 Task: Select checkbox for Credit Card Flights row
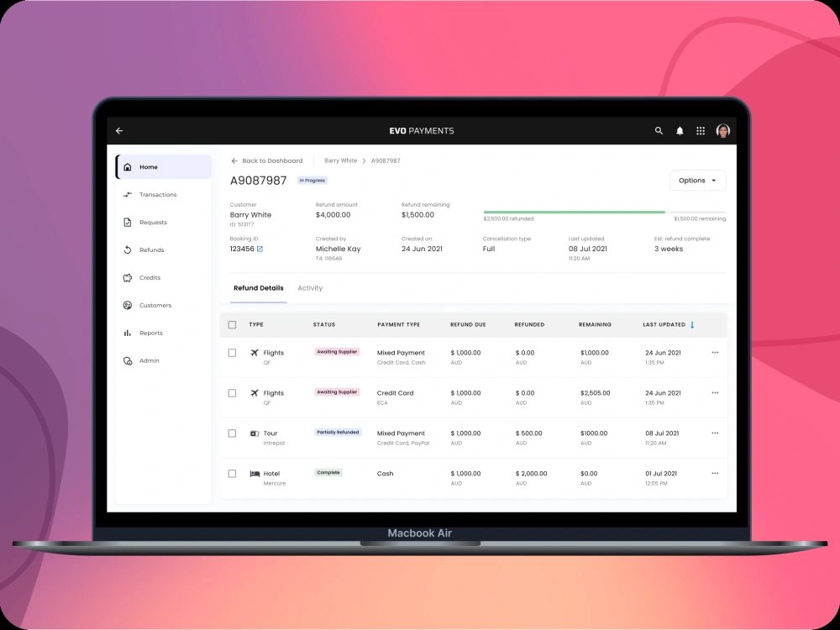click(232, 393)
